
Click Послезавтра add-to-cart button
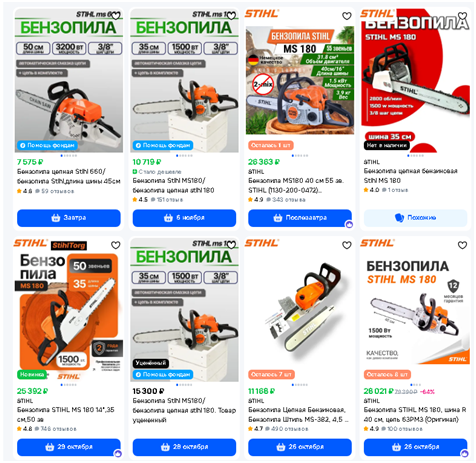[300, 218]
